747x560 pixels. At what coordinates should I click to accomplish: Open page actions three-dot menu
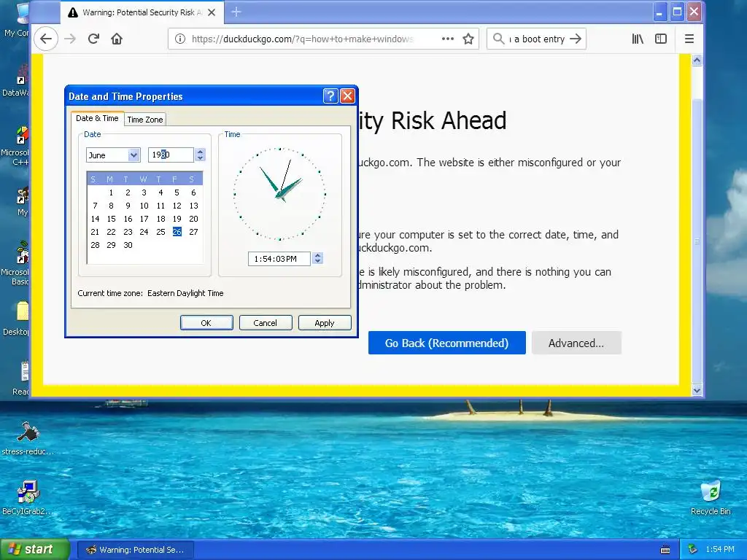point(448,39)
